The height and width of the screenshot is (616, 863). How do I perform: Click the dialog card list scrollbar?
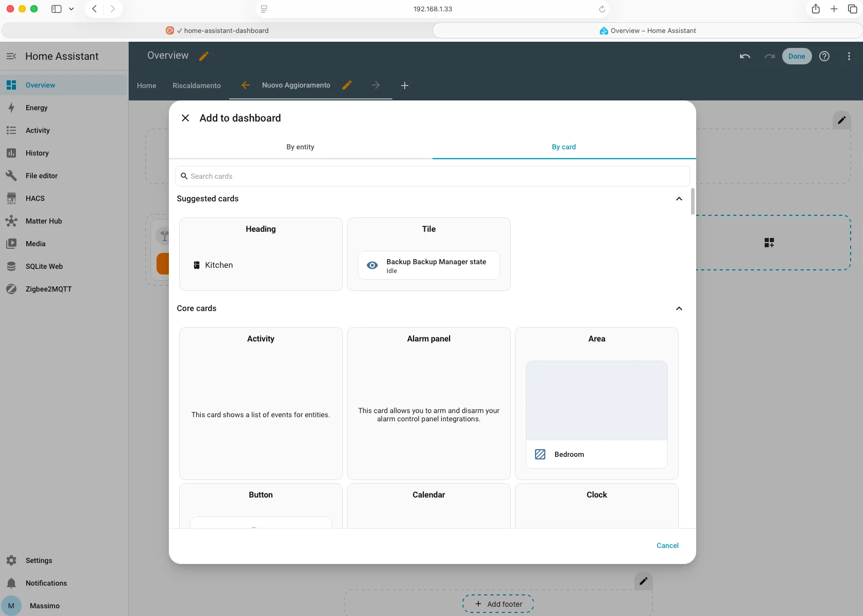coord(693,201)
